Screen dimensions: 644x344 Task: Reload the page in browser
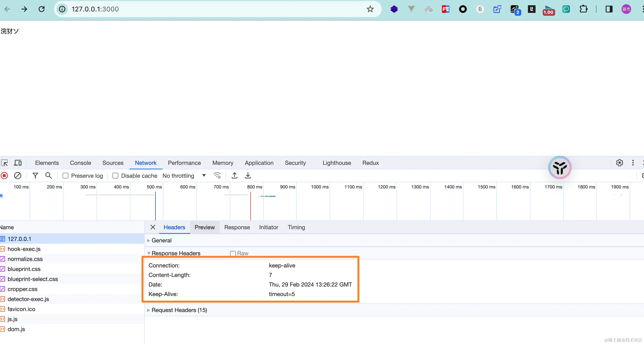tap(42, 9)
